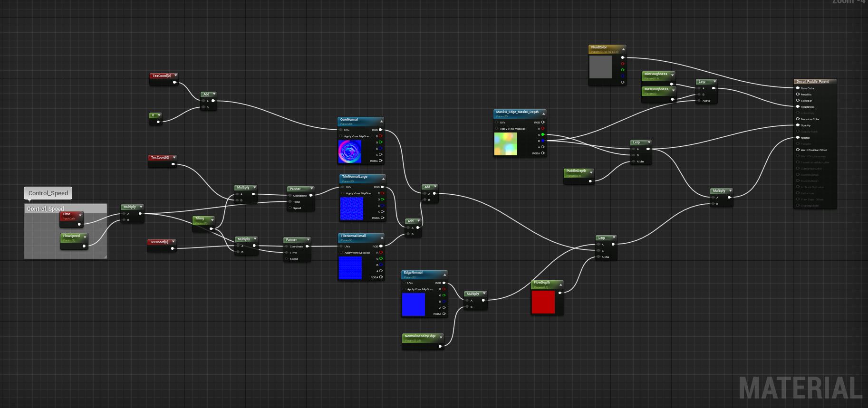868x408 pixels.
Task: Collapse the CoreNormal node preview arrow
Action: click(x=381, y=121)
